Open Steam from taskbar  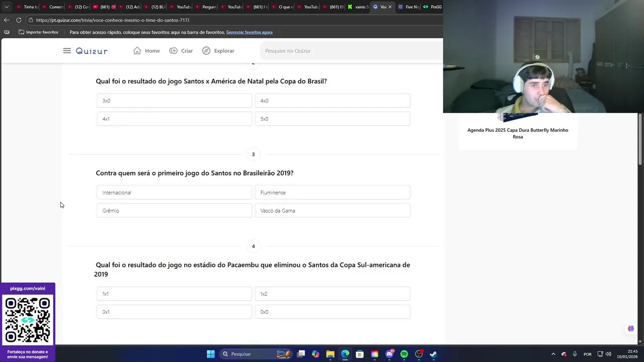tap(433, 354)
